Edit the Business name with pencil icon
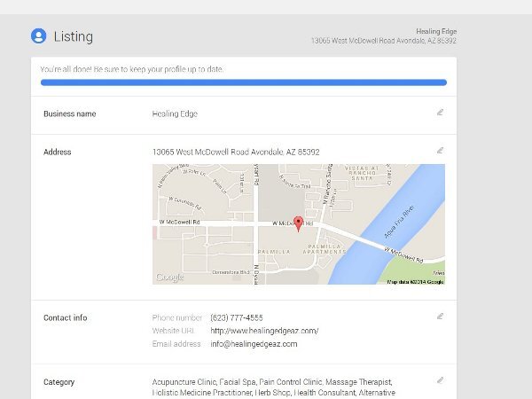532x399 pixels. (440, 113)
